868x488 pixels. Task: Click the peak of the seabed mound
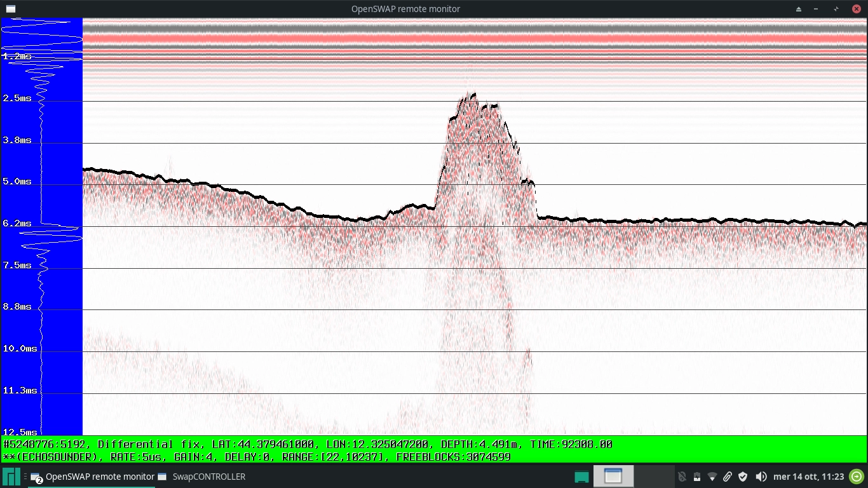click(x=471, y=95)
